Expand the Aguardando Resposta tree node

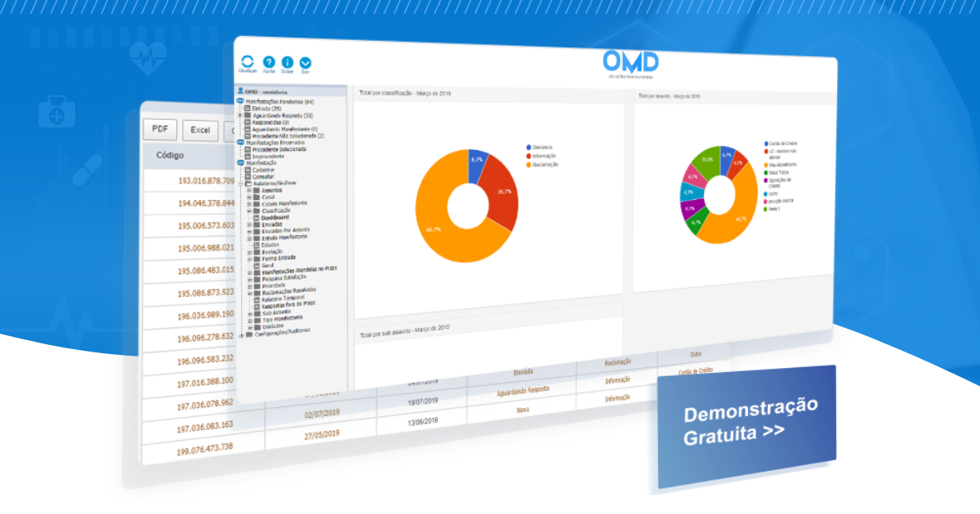[240, 115]
